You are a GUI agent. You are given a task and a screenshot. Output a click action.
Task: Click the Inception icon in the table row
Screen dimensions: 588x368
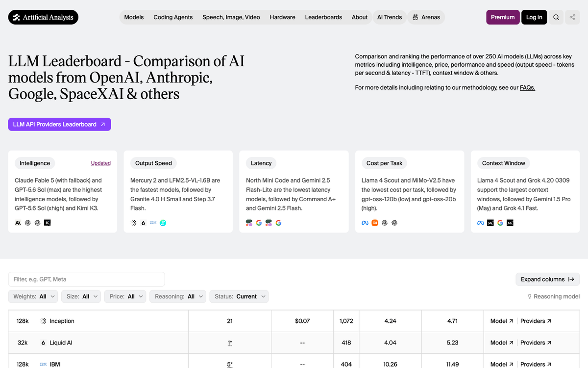[x=43, y=321]
